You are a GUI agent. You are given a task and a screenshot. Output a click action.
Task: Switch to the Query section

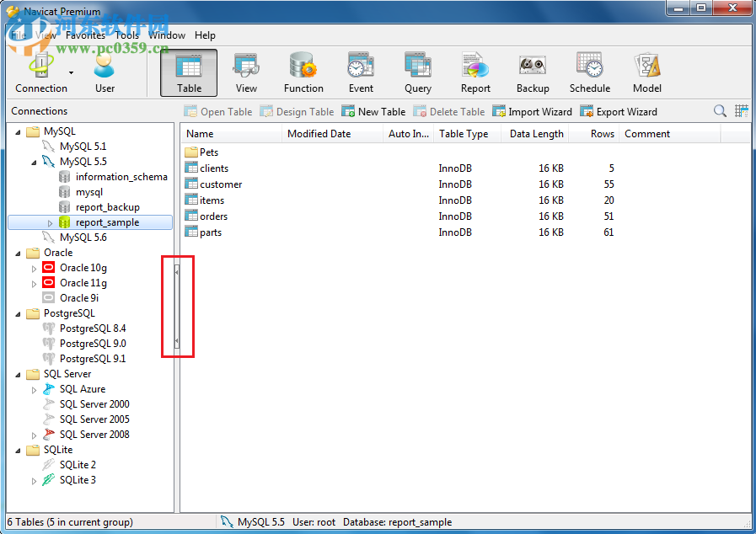(x=418, y=73)
